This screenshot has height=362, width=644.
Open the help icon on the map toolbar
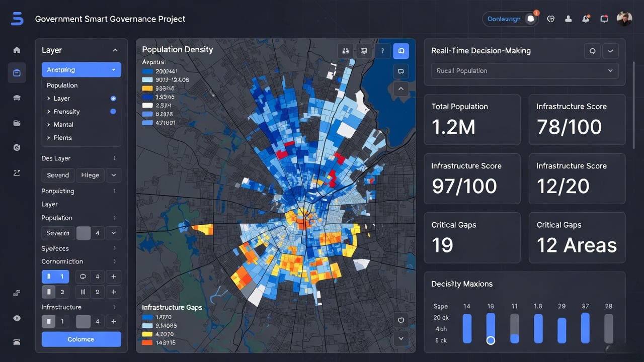382,51
